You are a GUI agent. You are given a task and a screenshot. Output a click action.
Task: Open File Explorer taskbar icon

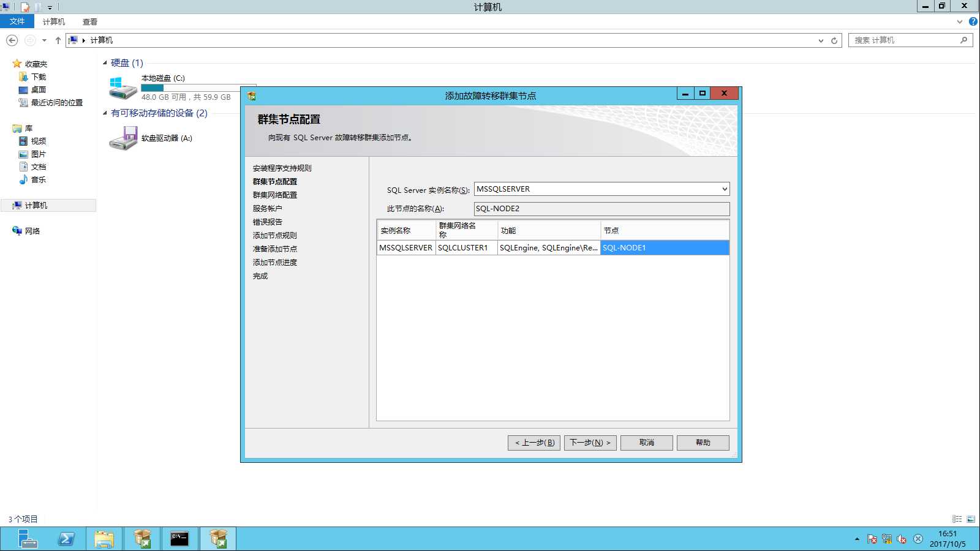click(104, 539)
